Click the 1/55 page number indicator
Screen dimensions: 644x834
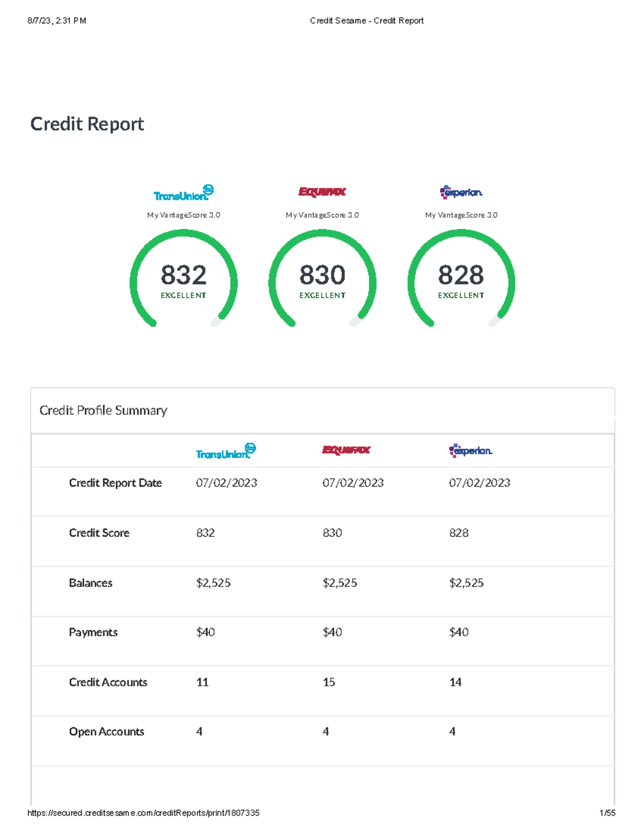tap(608, 813)
